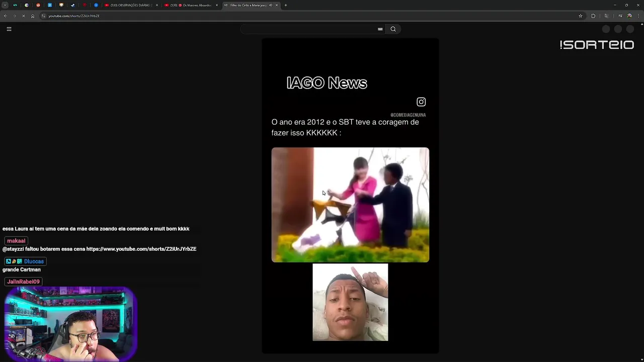644x362 pixels.
Task: Click the YouTube search magnifier button
Action: [x=393, y=29]
